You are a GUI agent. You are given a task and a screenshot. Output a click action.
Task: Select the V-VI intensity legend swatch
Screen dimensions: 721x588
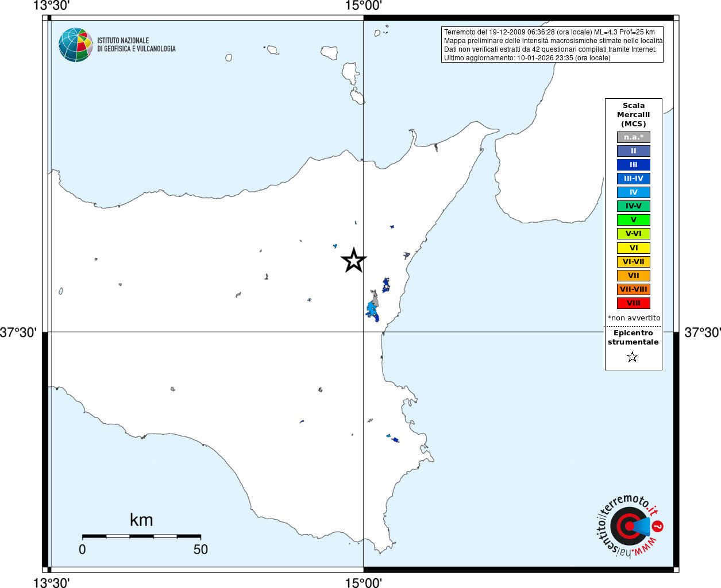(x=634, y=234)
